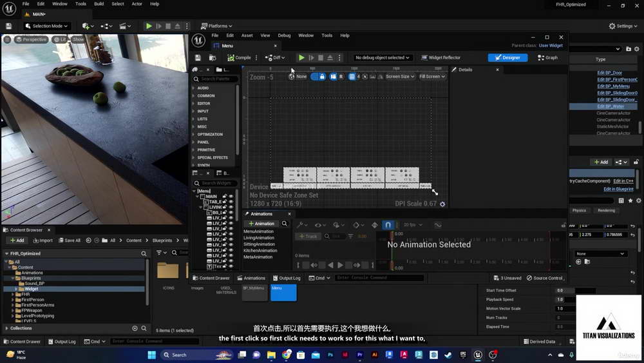Open Output Log in widget window

tap(287, 278)
